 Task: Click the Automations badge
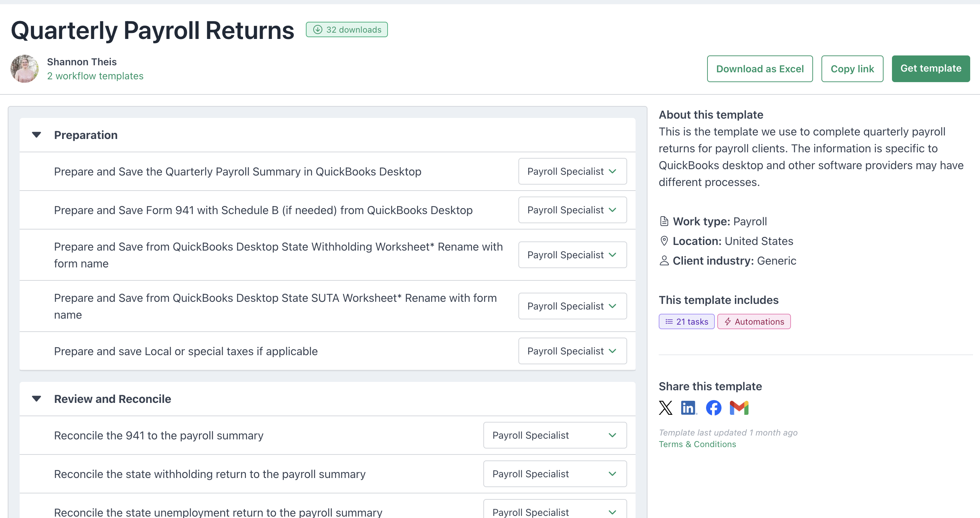(754, 321)
